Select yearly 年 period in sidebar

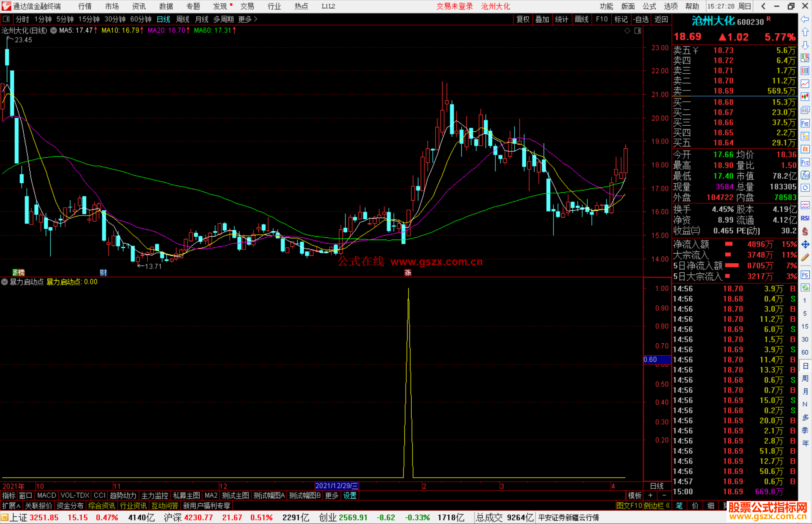point(805,443)
